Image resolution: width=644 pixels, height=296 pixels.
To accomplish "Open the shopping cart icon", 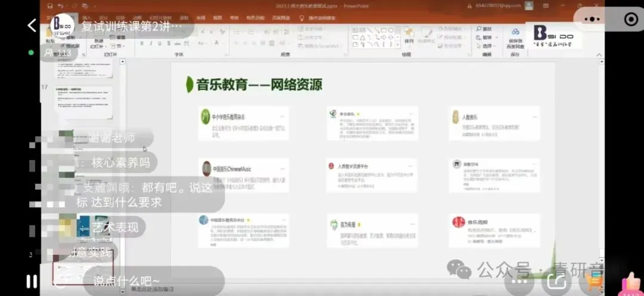I will pyautogui.click(x=595, y=282).
